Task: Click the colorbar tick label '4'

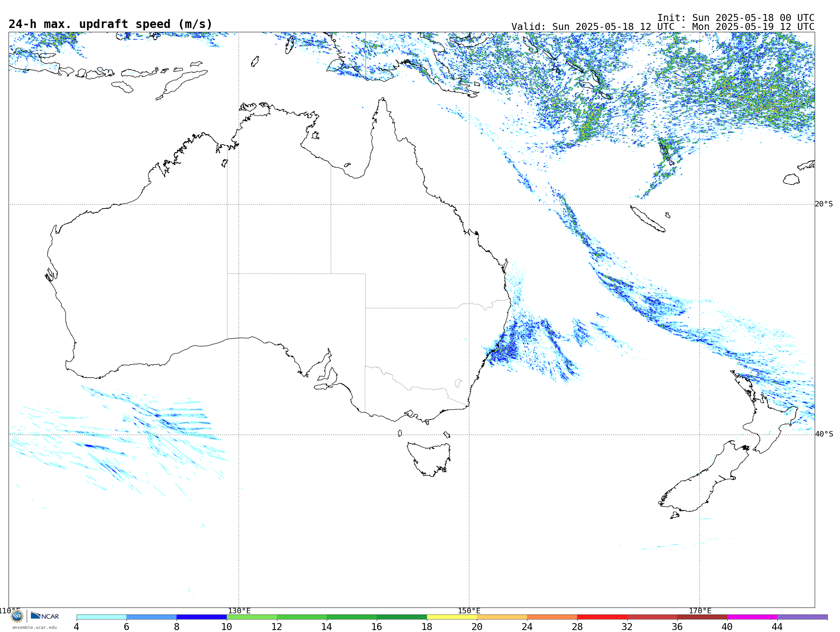Action: coord(77,627)
